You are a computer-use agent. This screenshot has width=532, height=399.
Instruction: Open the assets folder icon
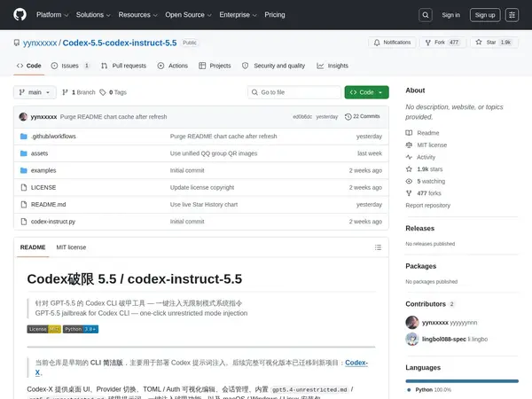tap(23, 153)
